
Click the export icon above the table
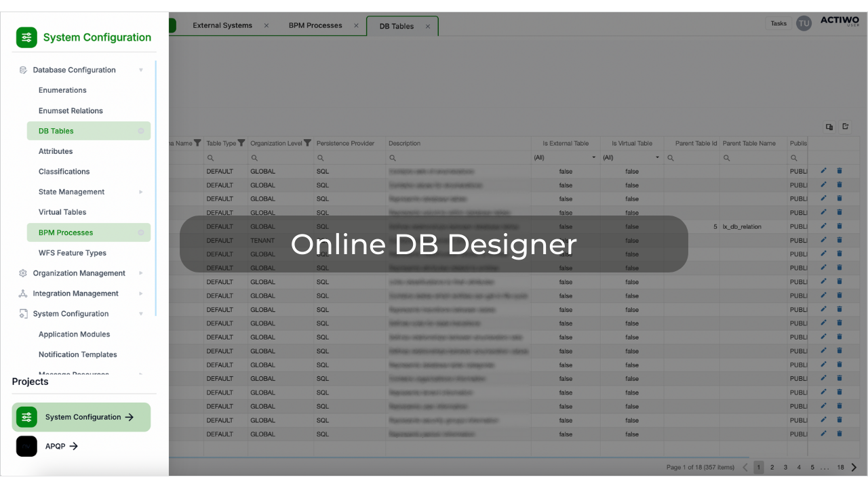[846, 127]
